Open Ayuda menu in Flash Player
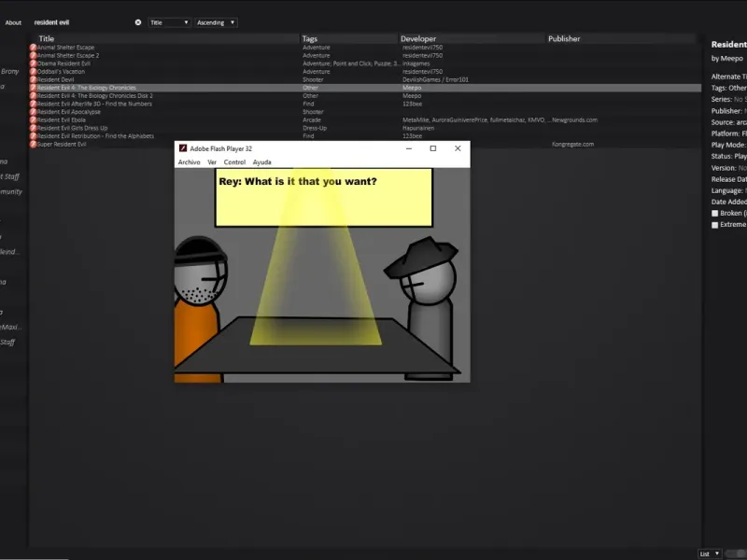The height and width of the screenshot is (560, 747). (x=262, y=162)
